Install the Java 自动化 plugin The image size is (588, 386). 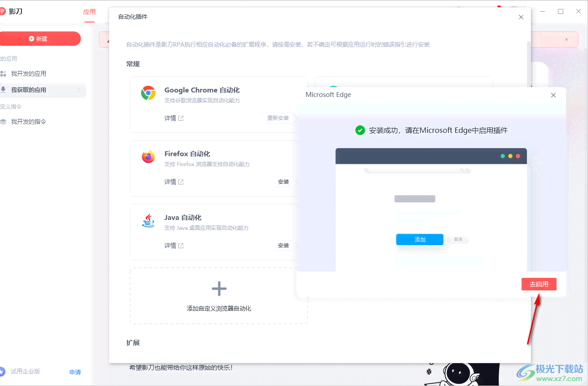click(x=283, y=246)
